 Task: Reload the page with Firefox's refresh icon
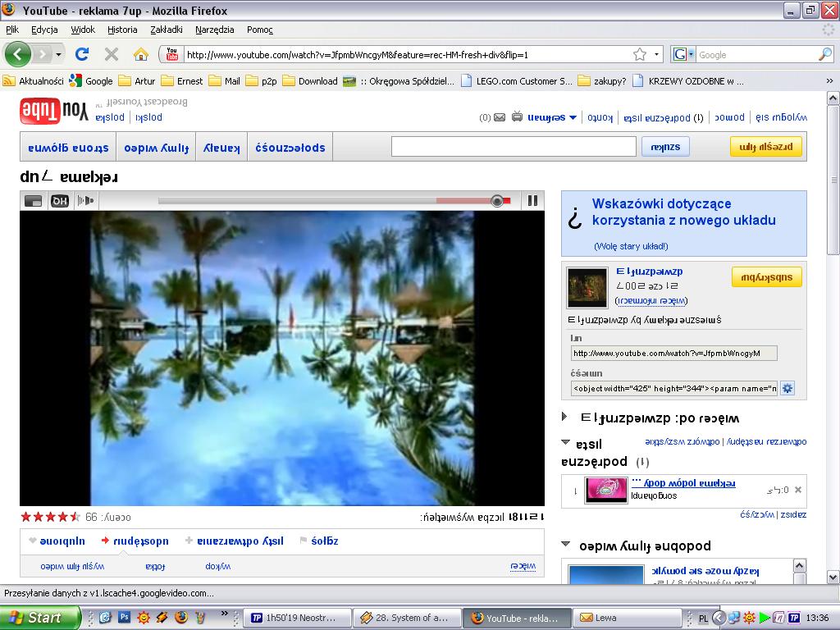pos(82,55)
